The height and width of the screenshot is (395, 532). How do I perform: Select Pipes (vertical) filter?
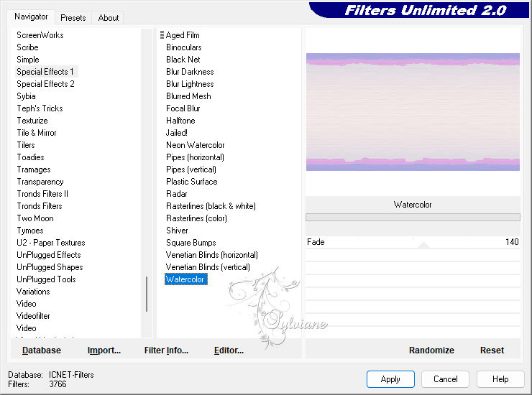[x=191, y=169]
